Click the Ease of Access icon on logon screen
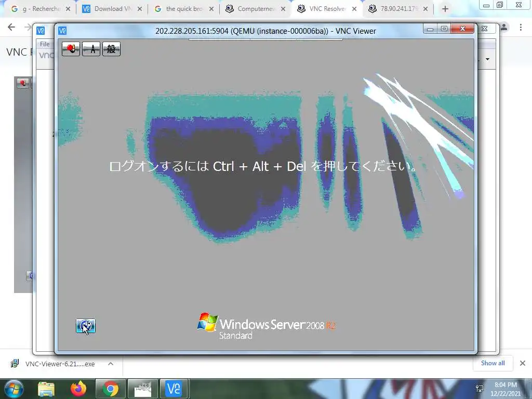532x399 pixels. coord(86,326)
